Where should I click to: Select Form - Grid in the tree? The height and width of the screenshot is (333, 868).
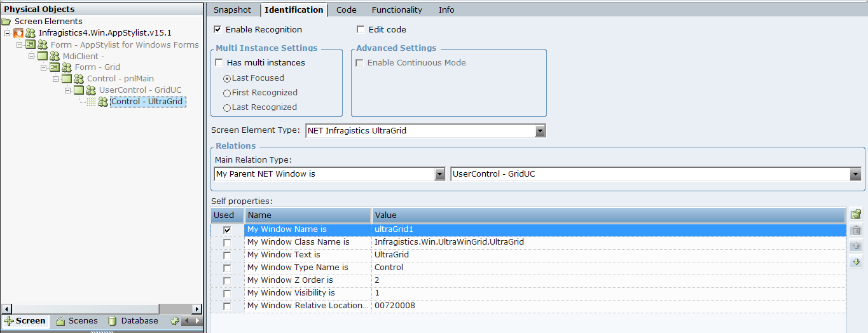pos(97,67)
